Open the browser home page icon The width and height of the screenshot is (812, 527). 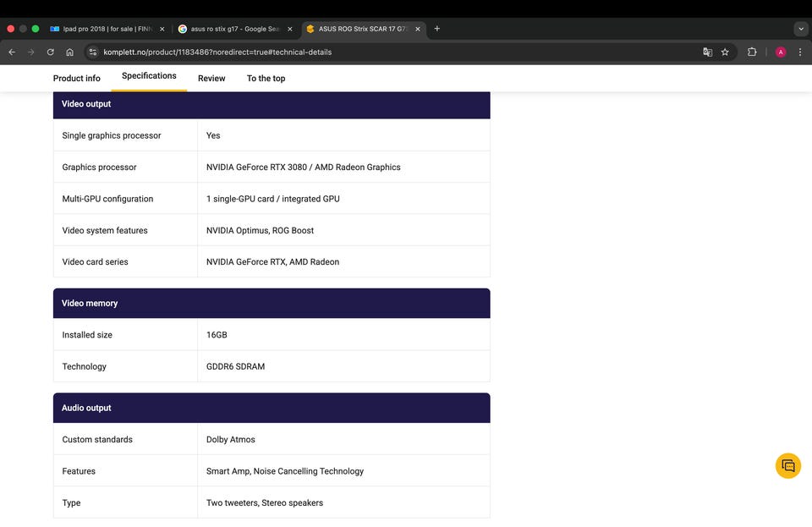[x=69, y=52]
